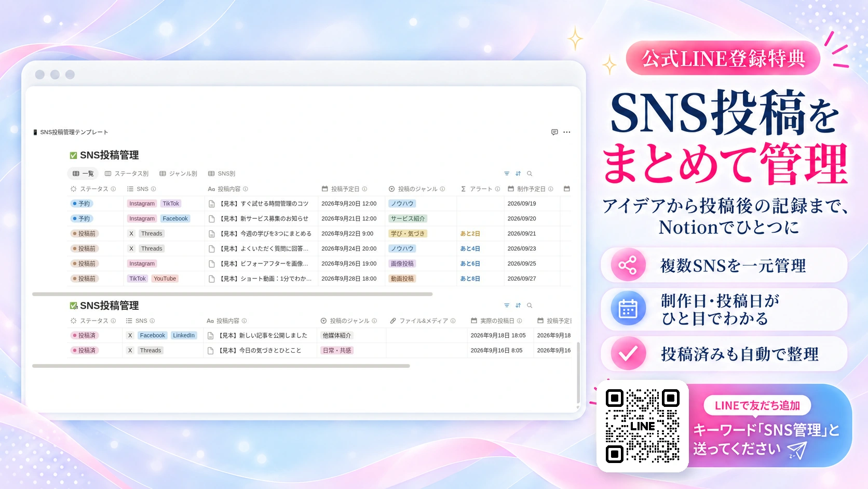The width and height of the screenshot is (868, 489).
Task: Switch to the ステータス別 view tab
Action: tap(127, 174)
